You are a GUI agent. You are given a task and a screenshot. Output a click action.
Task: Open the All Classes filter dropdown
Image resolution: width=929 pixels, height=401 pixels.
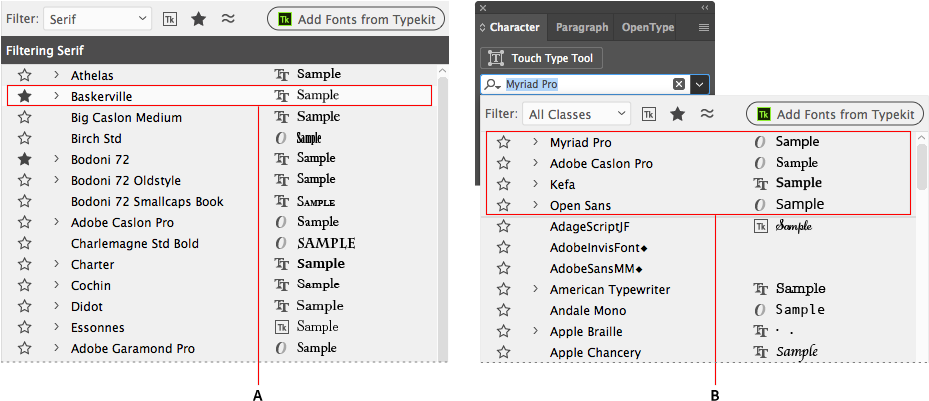(x=576, y=114)
